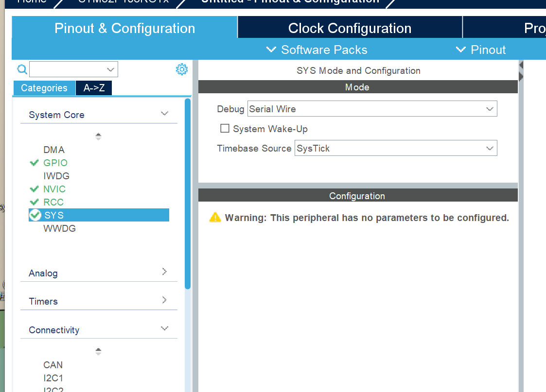Open the Debug dropdown
The width and height of the screenshot is (546, 392).
(x=372, y=109)
